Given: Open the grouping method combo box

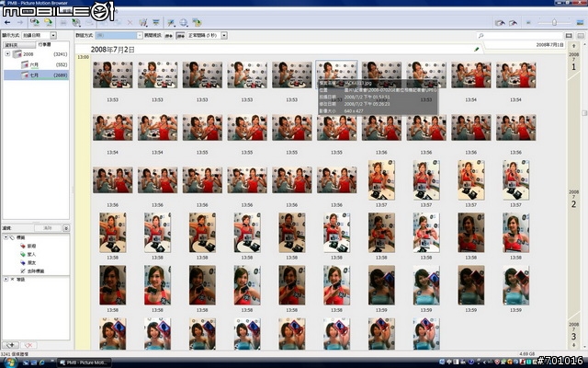Looking at the screenshot, I should (x=119, y=35).
